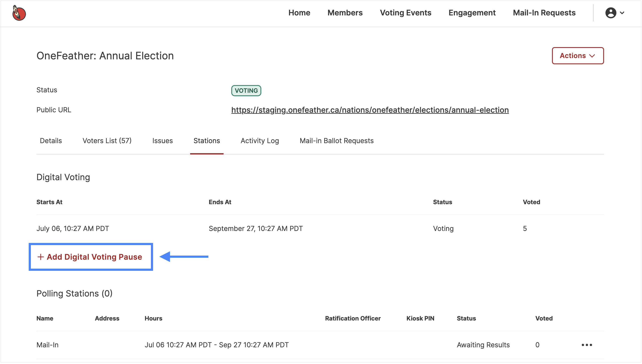Click the OneFeather logo icon
The height and width of the screenshot is (364, 642).
19,13
